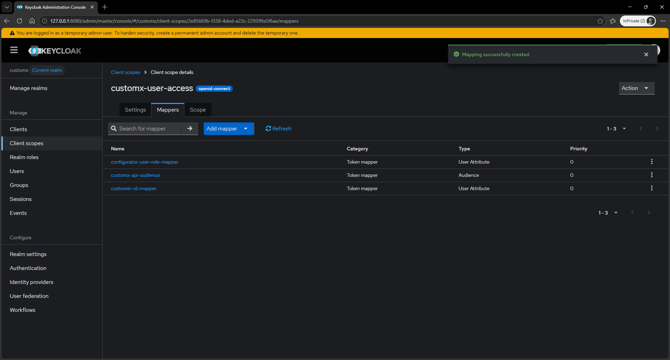Click the Audience type cell
Screen dimensions: 670x360
(468, 175)
